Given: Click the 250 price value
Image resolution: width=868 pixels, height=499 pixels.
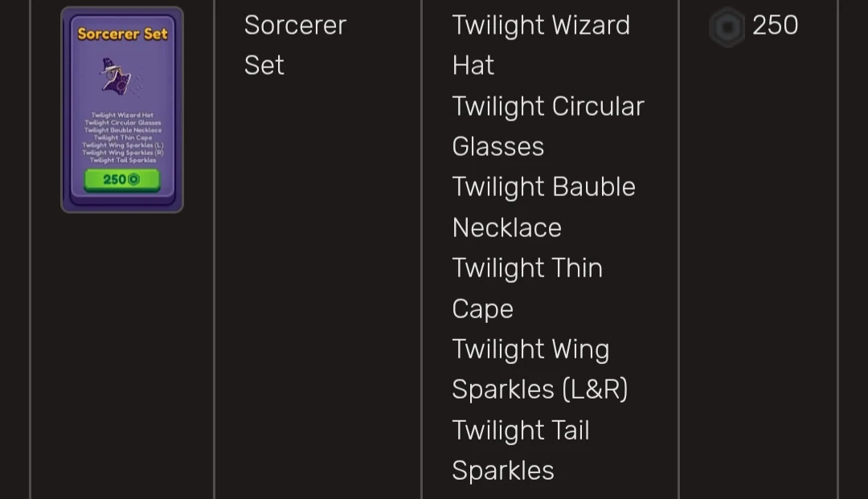Looking at the screenshot, I should pyautogui.click(x=774, y=26).
